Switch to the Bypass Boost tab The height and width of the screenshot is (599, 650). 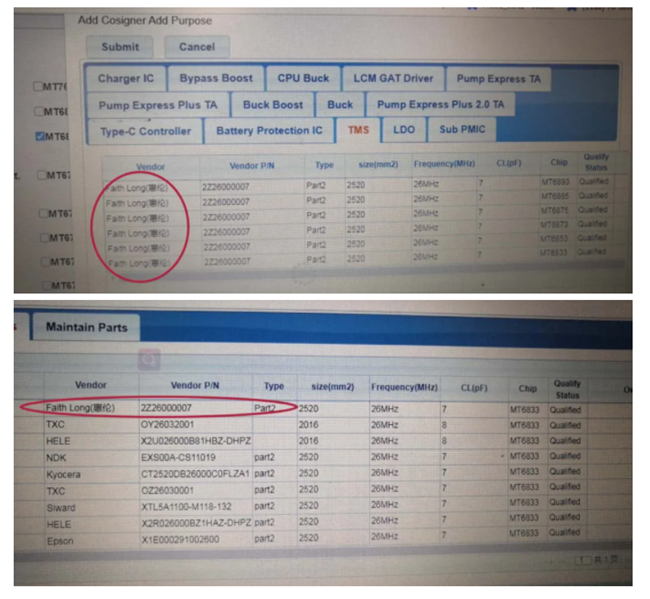(216, 78)
